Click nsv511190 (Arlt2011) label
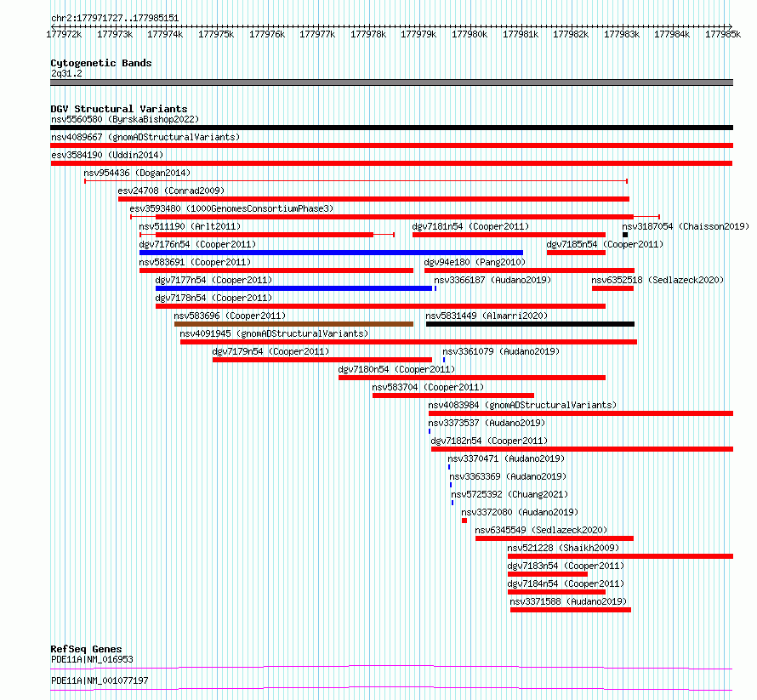Screen dimensions: 757x700 (x=190, y=226)
